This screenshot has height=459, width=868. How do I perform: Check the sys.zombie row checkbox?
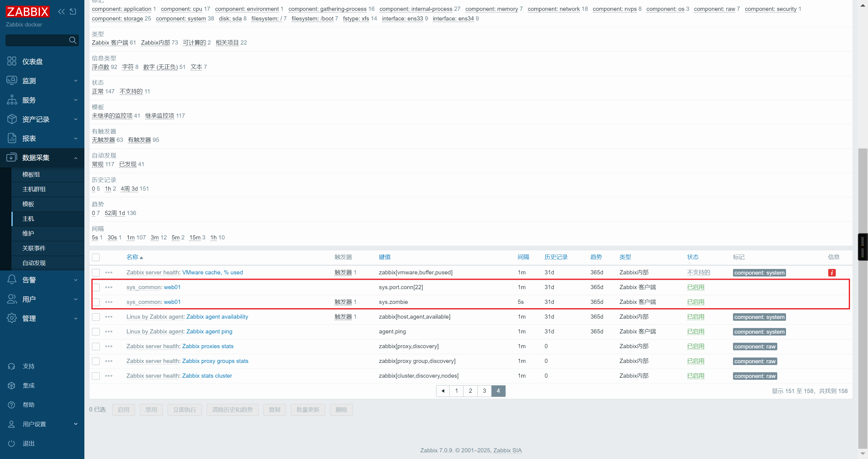[96, 302]
